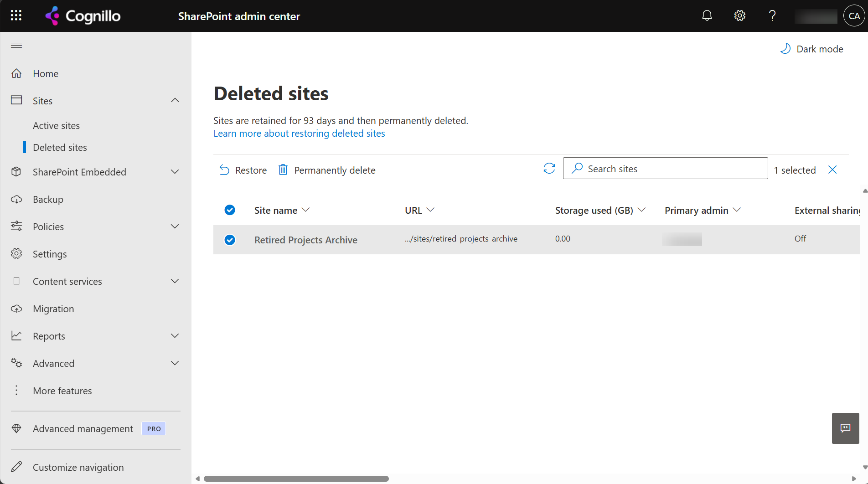The height and width of the screenshot is (484, 868).
Task: Click the retired-projects-archive URL cell
Action: 461,239
